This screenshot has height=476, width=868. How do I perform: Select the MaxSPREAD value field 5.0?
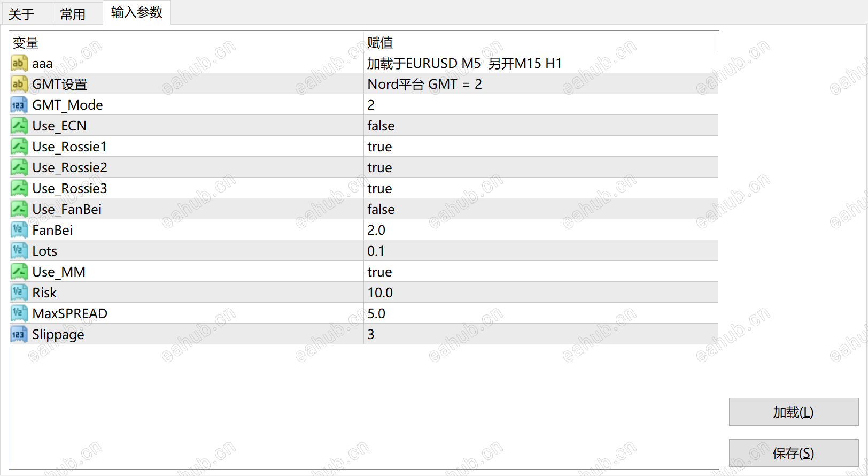tap(540, 313)
